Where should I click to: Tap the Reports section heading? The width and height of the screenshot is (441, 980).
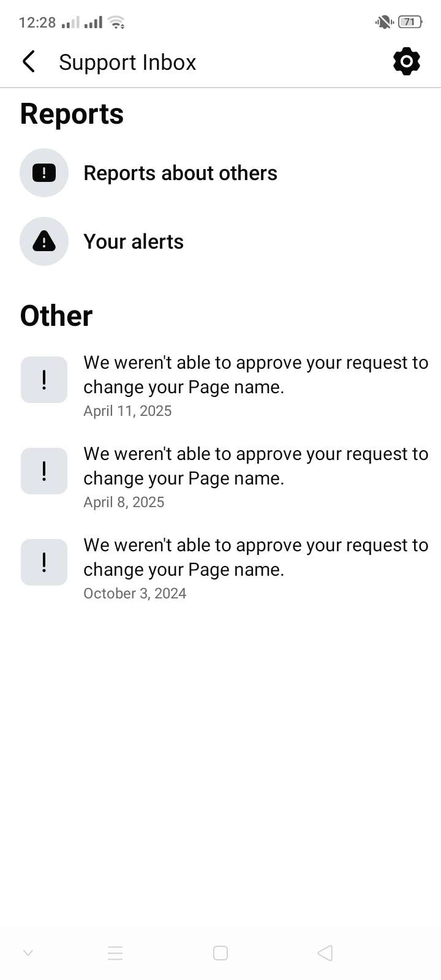point(72,114)
